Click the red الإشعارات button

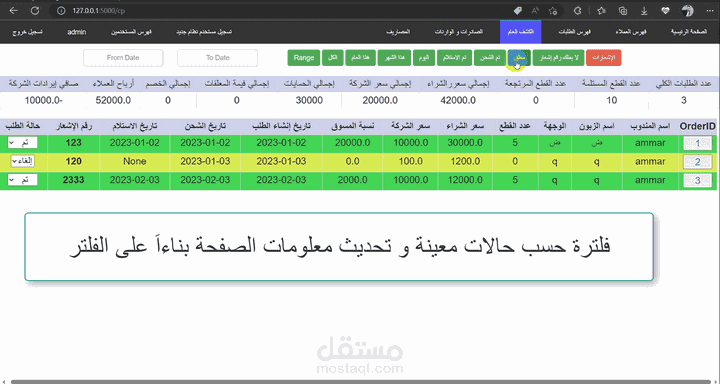tap(603, 57)
